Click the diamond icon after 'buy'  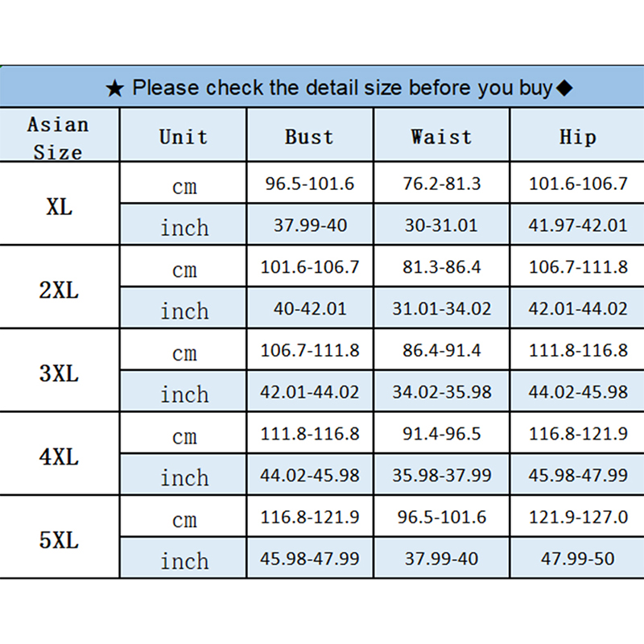[564, 88]
